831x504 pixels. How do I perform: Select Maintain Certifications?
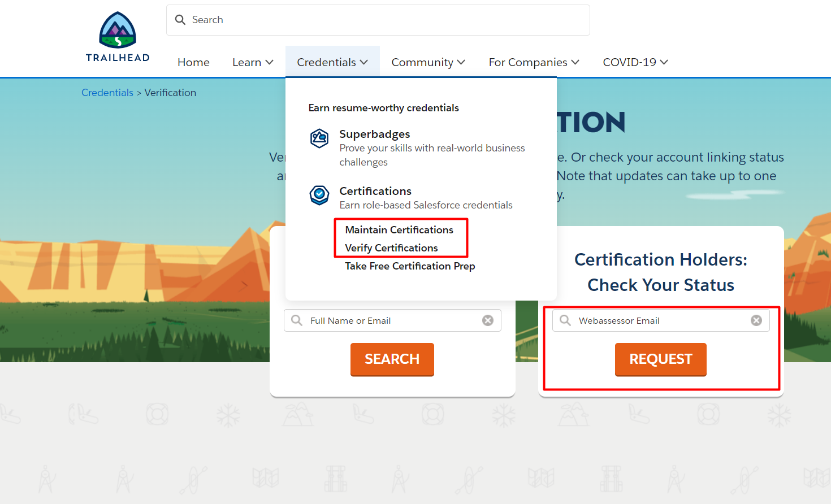[x=399, y=230]
